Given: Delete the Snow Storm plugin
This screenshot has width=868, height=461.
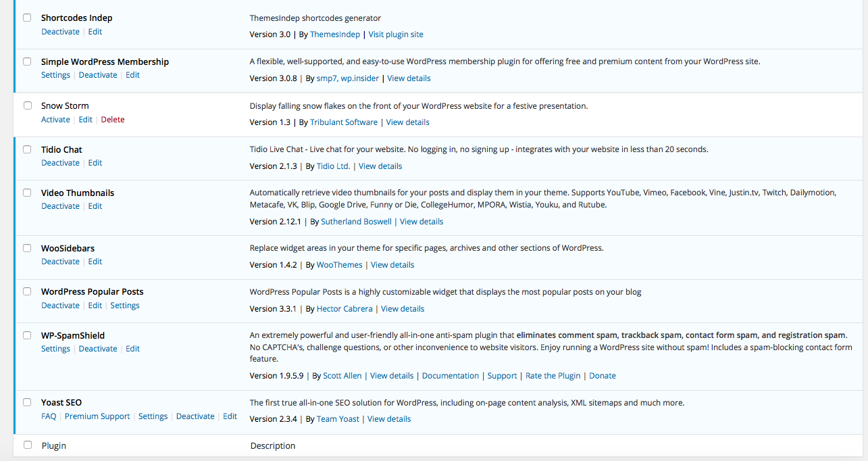Looking at the screenshot, I should click(x=113, y=120).
